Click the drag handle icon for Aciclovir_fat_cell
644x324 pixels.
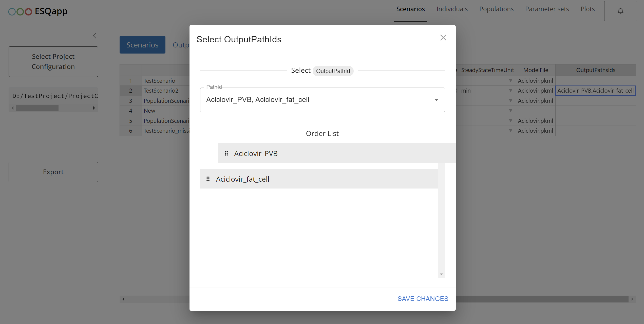pos(208,179)
